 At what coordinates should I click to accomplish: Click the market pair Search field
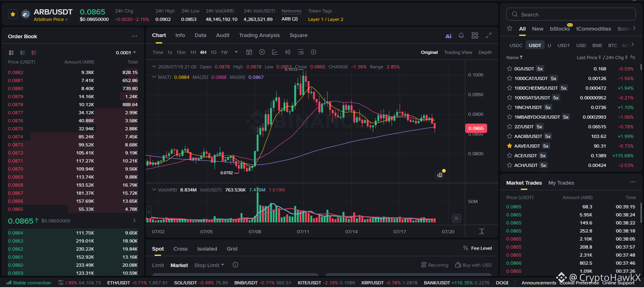pyautogui.click(x=571, y=14)
